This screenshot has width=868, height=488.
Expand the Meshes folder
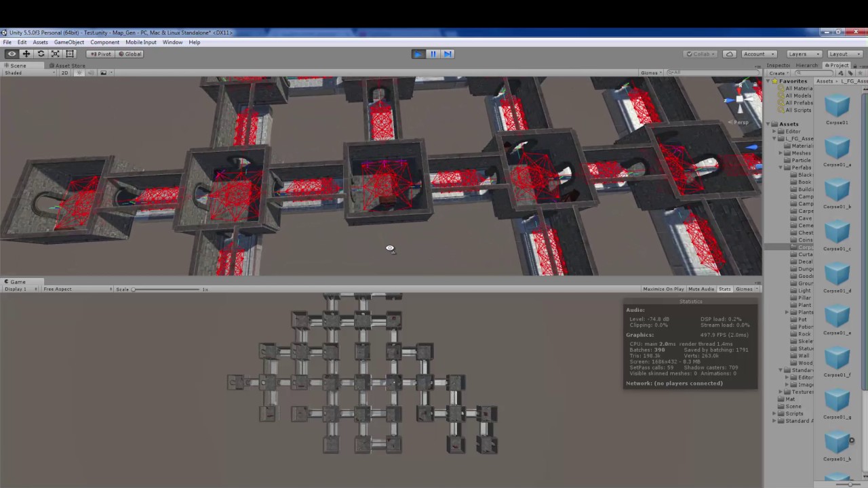click(781, 153)
